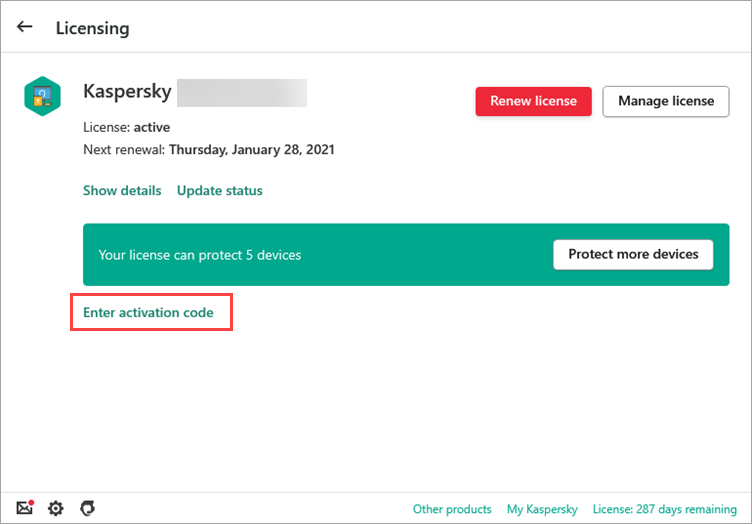Click the Manage license button
The height and width of the screenshot is (524, 752).
[666, 101]
